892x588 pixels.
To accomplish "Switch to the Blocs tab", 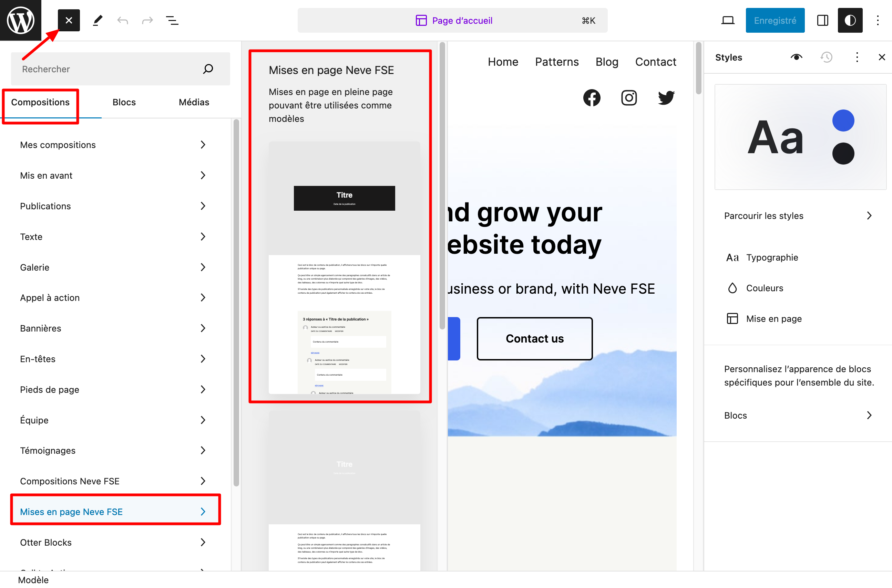I will (x=124, y=102).
